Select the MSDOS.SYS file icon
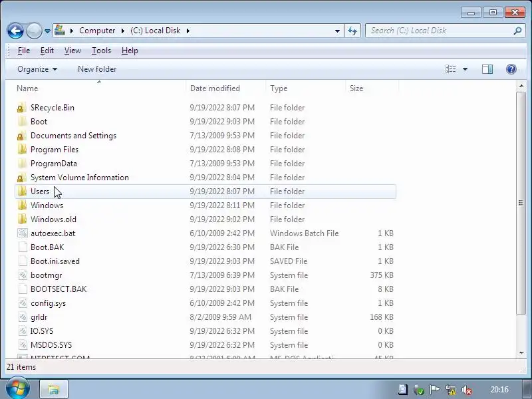 point(23,344)
